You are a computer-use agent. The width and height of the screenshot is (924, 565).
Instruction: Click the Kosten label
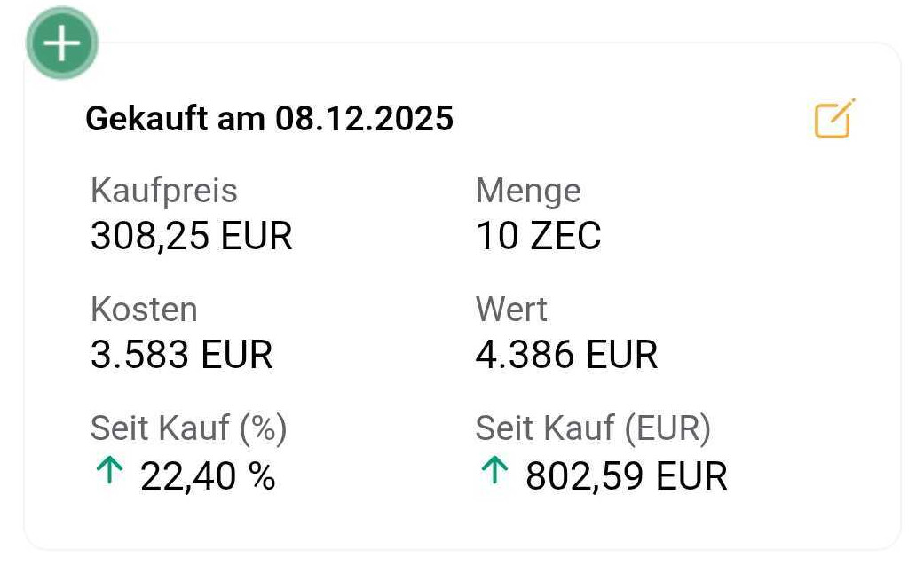coord(144,310)
